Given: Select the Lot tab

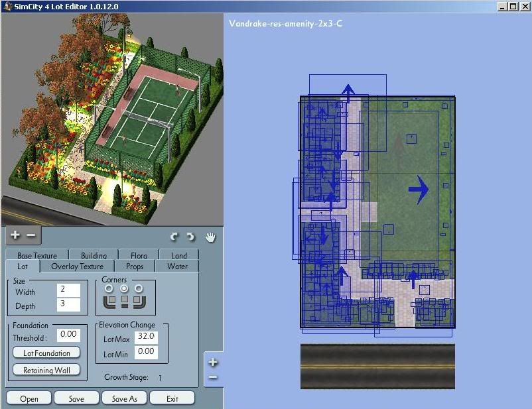Looking at the screenshot, I should coord(23,266).
